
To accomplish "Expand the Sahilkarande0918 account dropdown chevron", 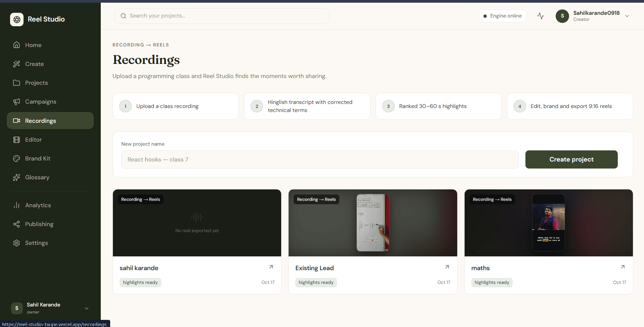I will [627, 16].
